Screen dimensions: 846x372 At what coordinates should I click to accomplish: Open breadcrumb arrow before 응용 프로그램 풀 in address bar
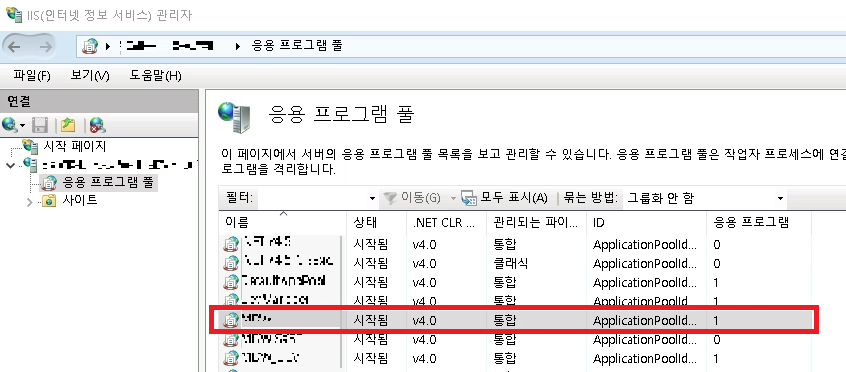[x=237, y=46]
